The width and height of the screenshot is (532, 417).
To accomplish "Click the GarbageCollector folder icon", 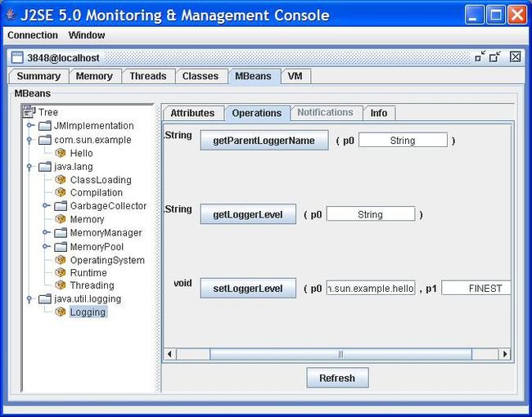I will coord(61,206).
